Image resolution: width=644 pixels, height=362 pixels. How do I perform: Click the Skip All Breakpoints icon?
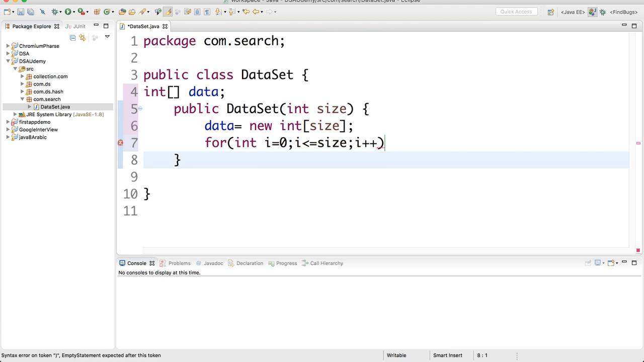coord(43,12)
